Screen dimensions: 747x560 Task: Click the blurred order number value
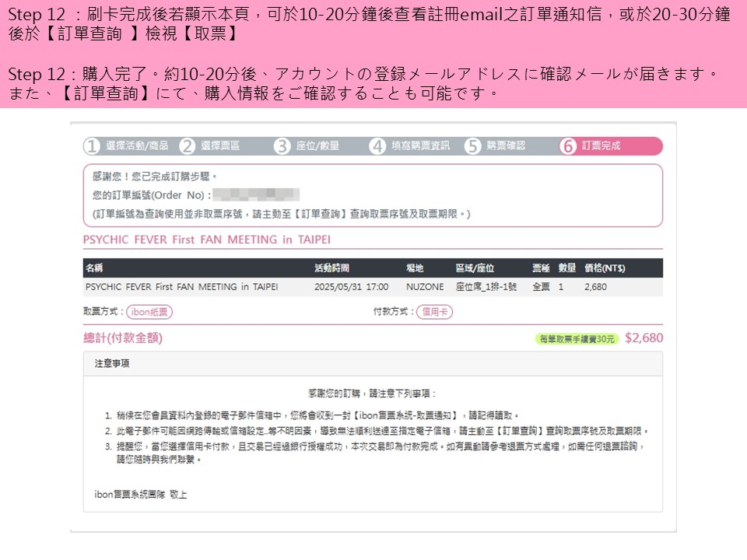256,194
